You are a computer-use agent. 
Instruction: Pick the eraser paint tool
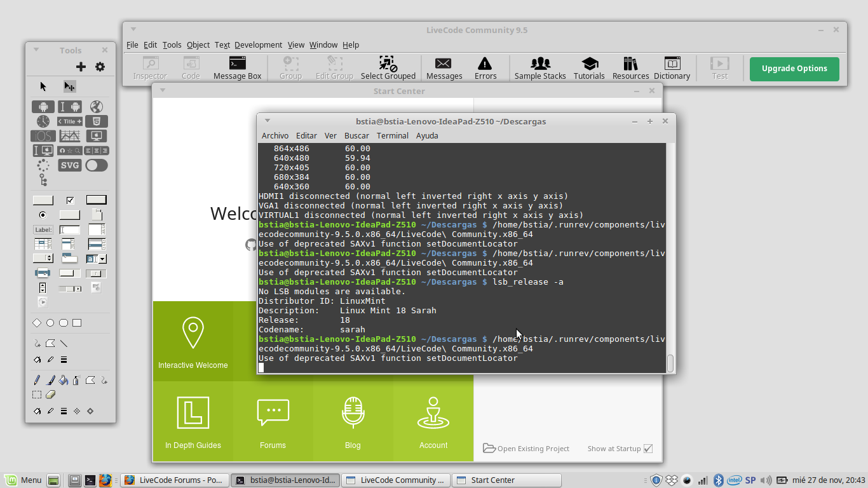51,395
